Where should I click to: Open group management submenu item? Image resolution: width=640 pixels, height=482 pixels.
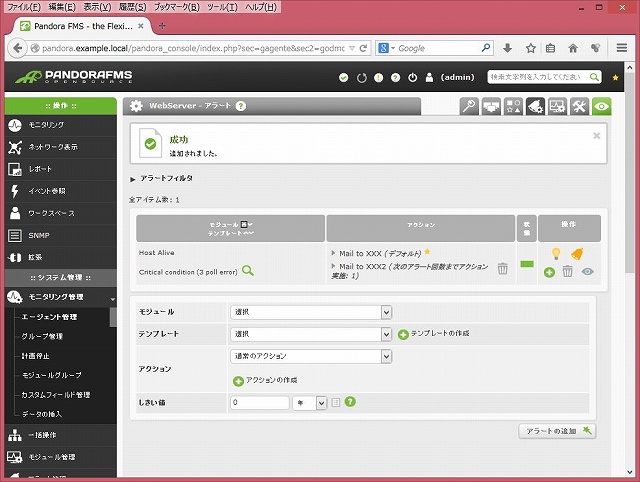tap(42, 336)
